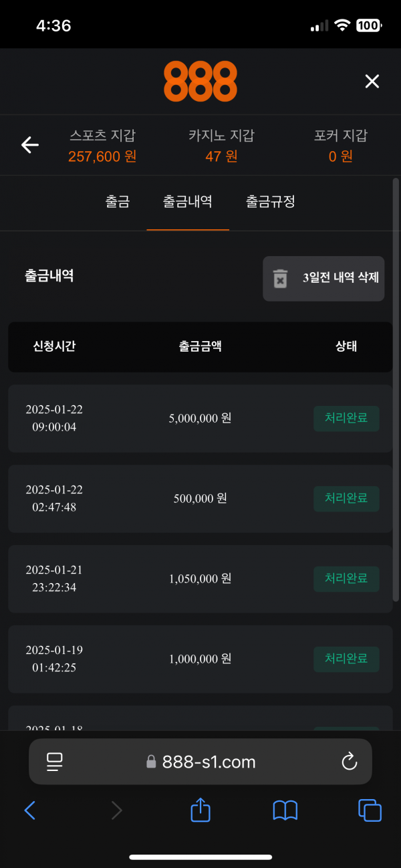Tap the 888-s1.com address field

200,762
